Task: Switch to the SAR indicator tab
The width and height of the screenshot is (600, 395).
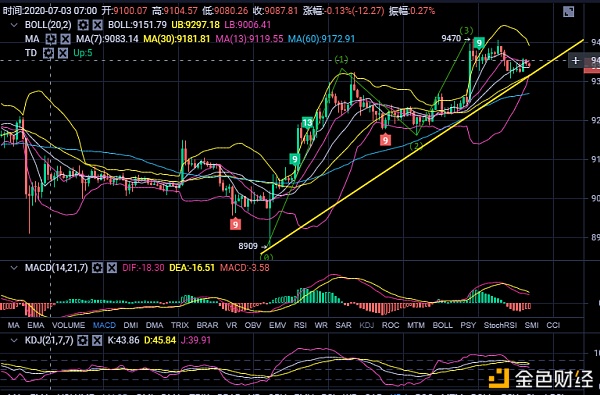Action: point(343,325)
